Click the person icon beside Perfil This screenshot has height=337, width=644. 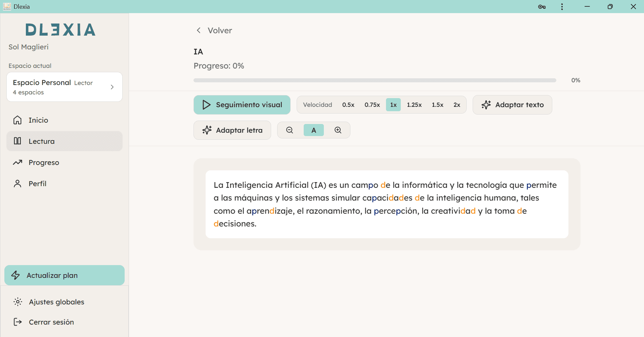coord(17,183)
